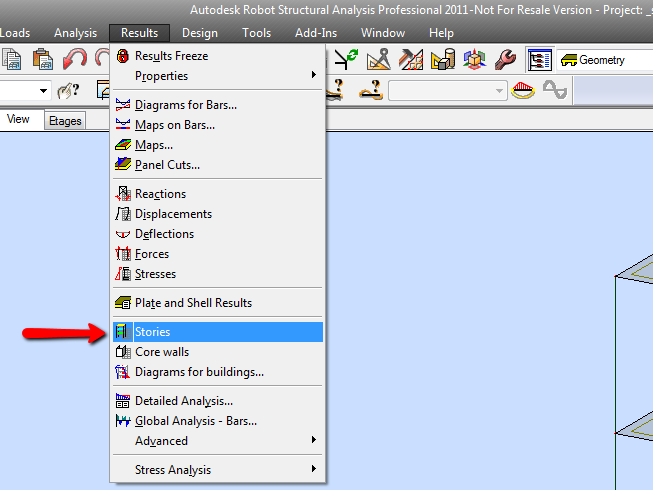This screenshot has width=653, height=490.
Task: Click the wrench Preferences icon
Action: click(x=505, y=59)
